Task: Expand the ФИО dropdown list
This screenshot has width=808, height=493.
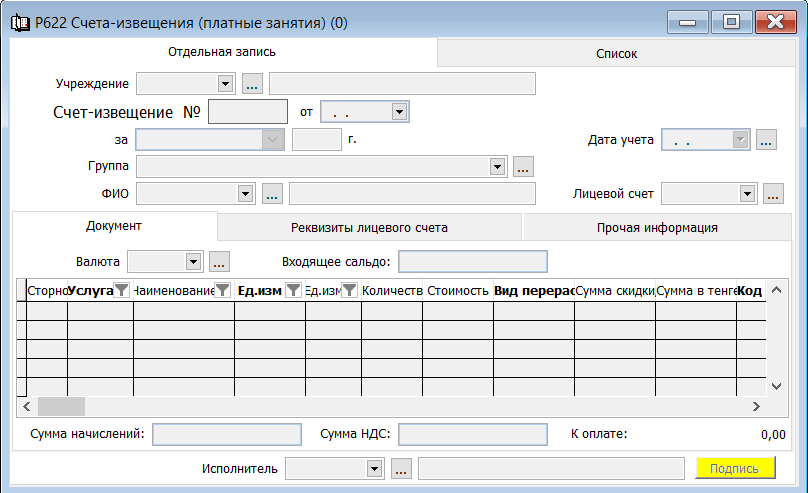Action: click(245, 194)
